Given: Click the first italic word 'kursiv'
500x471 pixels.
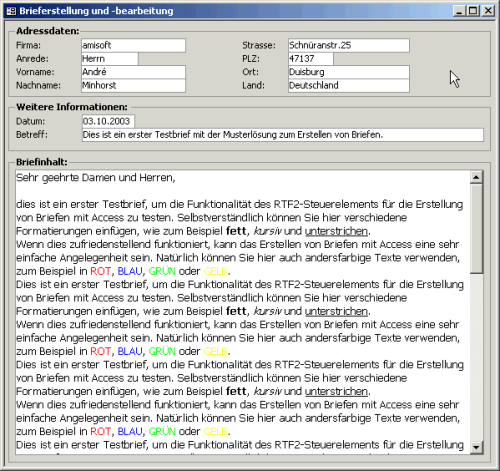Looking at the screenshot, I should pyautogui.click(x=268, y=231).
